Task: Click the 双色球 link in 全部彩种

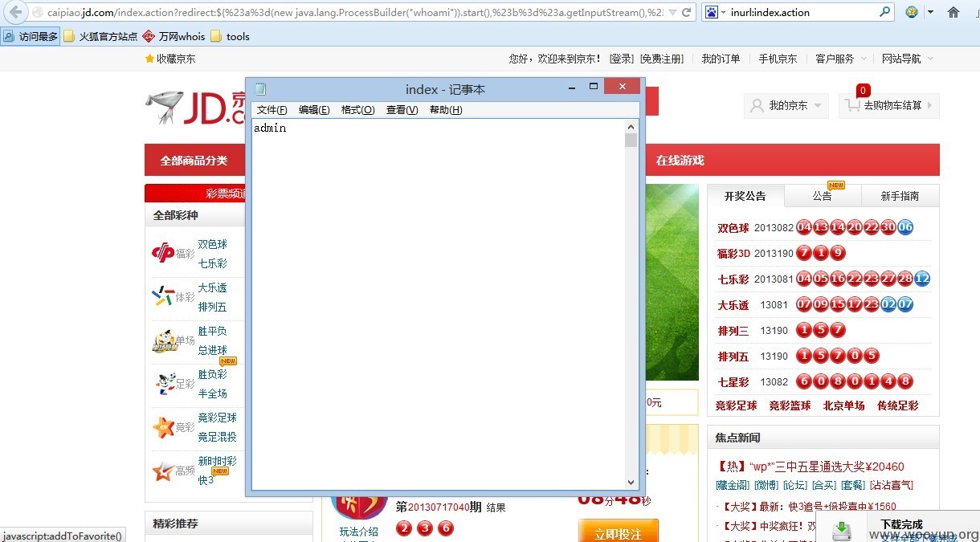Action: (213, 244)
